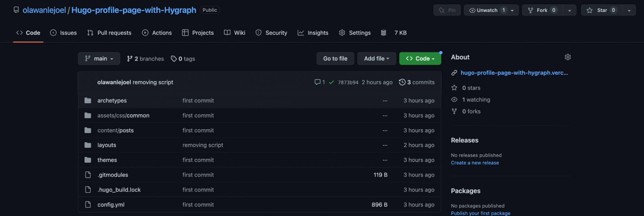644x216 pixels.
Task: Open the main branch dropdown
Action: (x=99, y=59)
